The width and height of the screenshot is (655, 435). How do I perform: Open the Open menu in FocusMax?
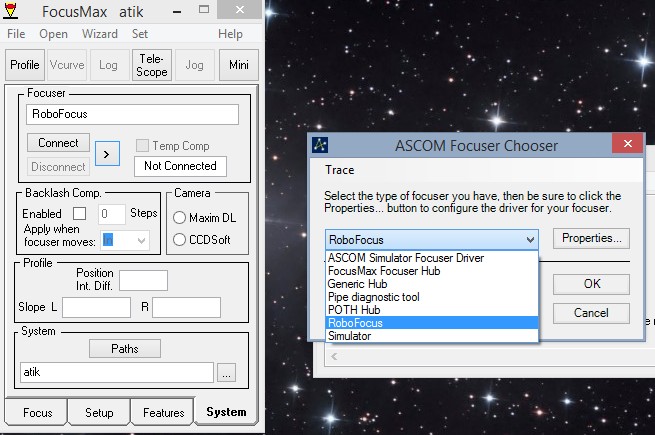click(x=53, y=34)
